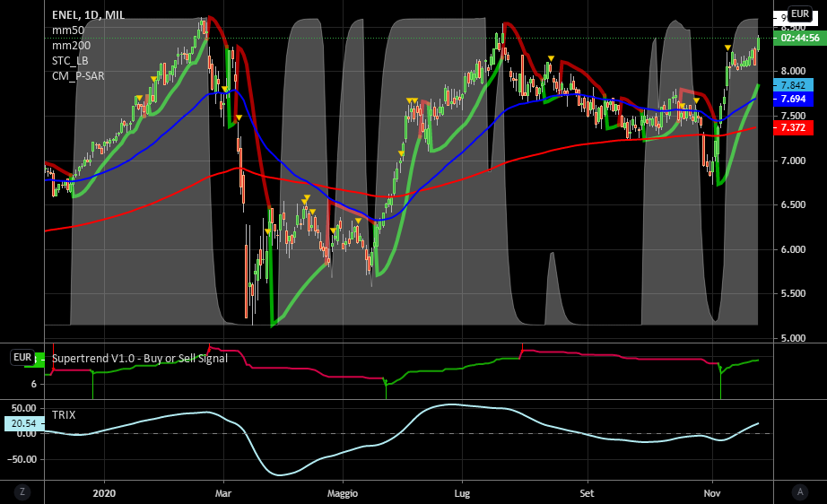Click the Maggio label on the time axis
Viewport: 827px width, 504px height.
click(x=343, y=493)
